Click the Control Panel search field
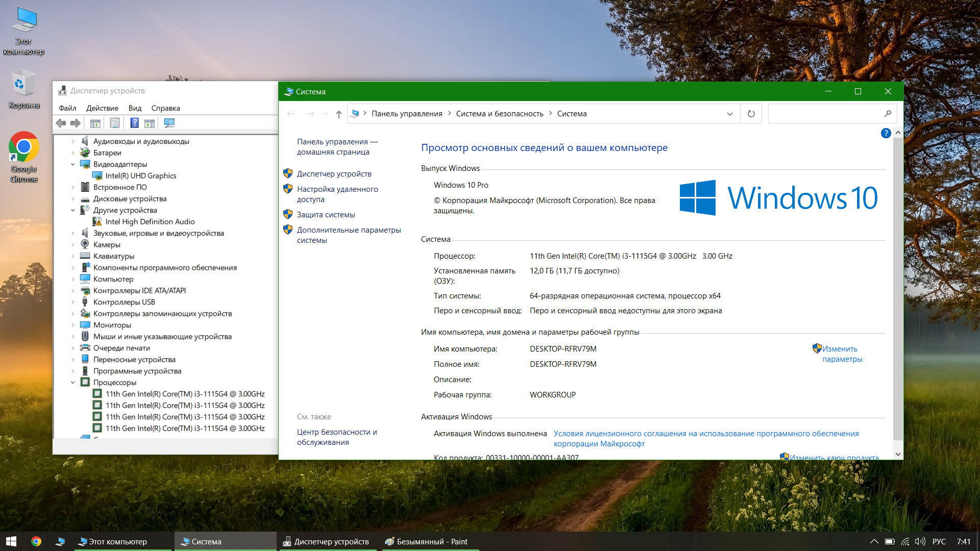 tap(825, 114)
